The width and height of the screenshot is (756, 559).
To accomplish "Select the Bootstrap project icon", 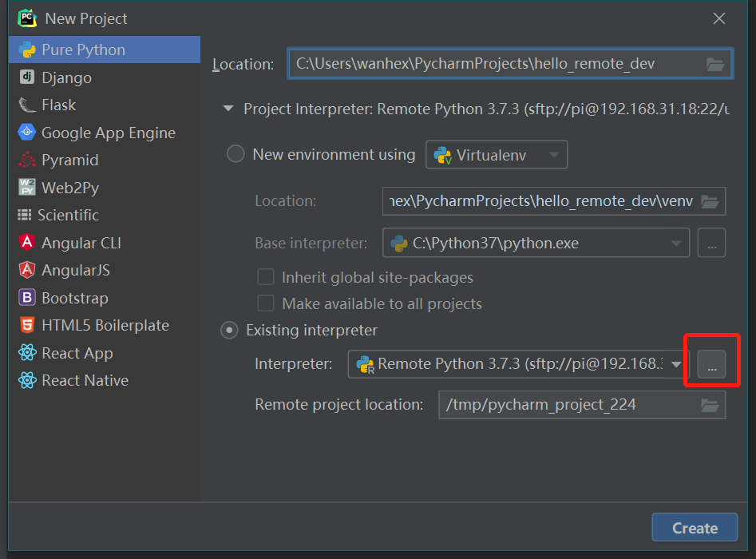I will (27, 298).
